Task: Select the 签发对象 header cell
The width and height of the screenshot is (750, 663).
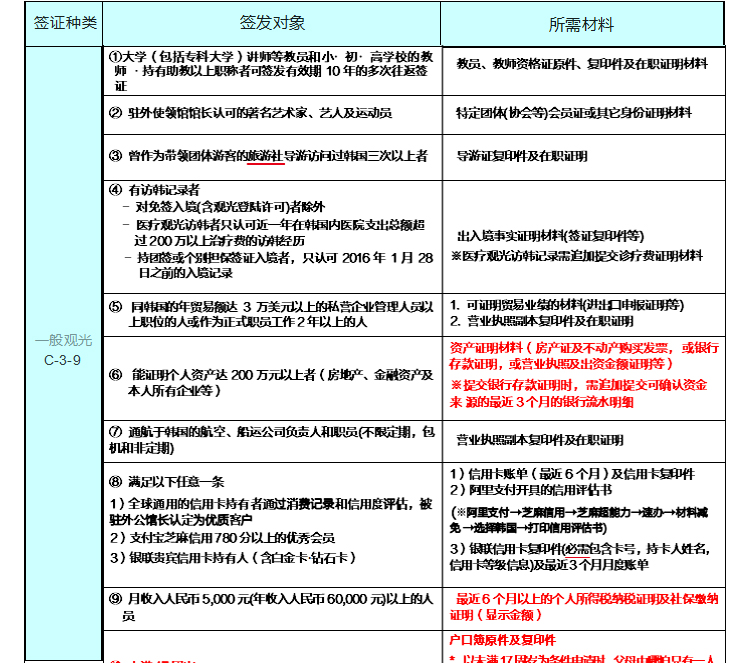Action: [x=272, y=22]
